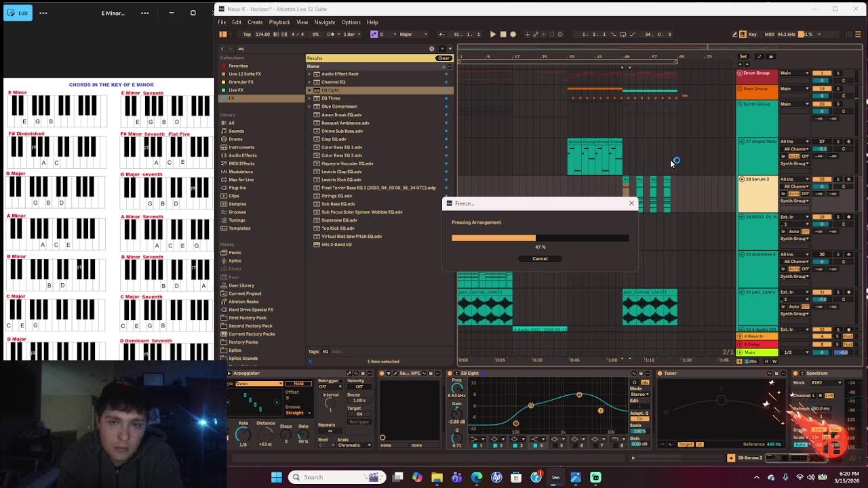
Task: Click the Arpeggiator Rate knob
Action: click(x=243, y=434)
